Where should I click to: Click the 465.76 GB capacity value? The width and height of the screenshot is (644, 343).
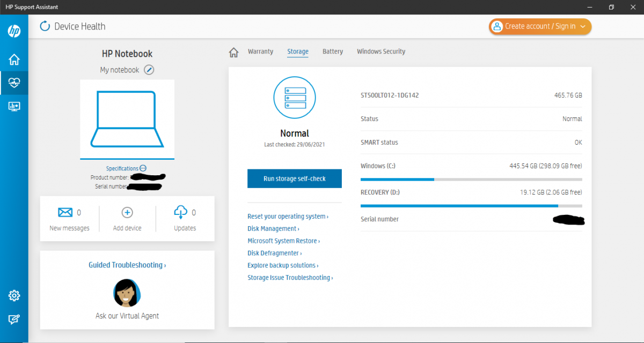click(568, 95)
